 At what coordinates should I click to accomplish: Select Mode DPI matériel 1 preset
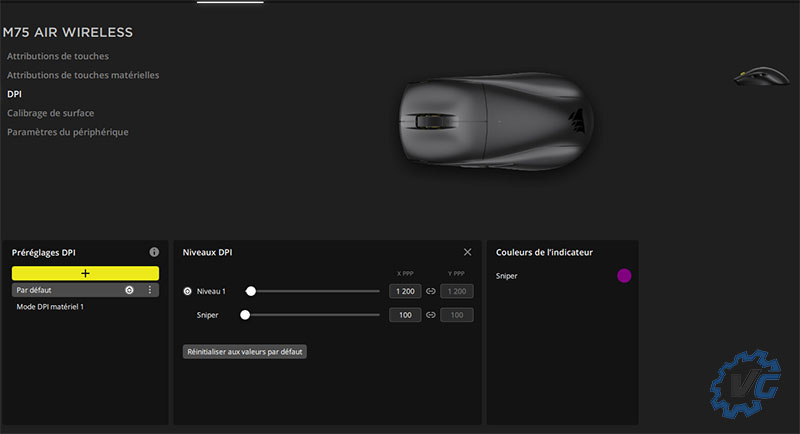[x=50, y=307]
